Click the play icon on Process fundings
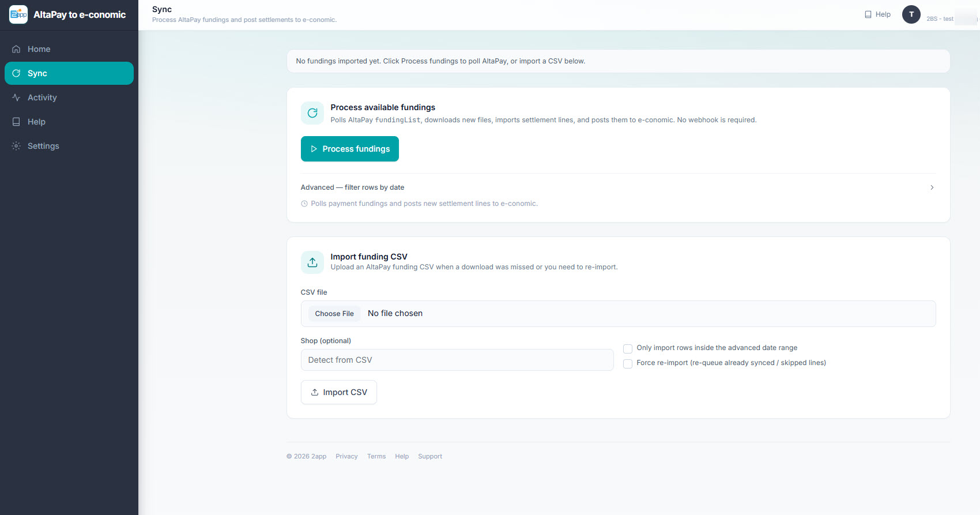The width and height of the screenshot is (980, 515). pyautogui.click(x=314, y=149)
